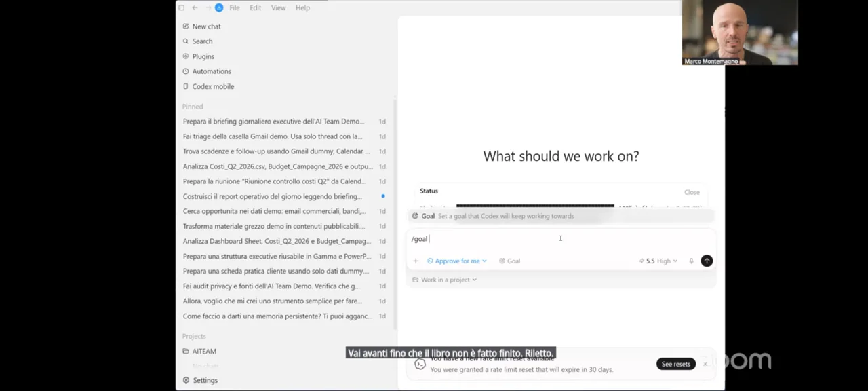This screenshot has width=868, height=391.
Task: Go back with the left arrow
Action: click(x=195, y=7)
